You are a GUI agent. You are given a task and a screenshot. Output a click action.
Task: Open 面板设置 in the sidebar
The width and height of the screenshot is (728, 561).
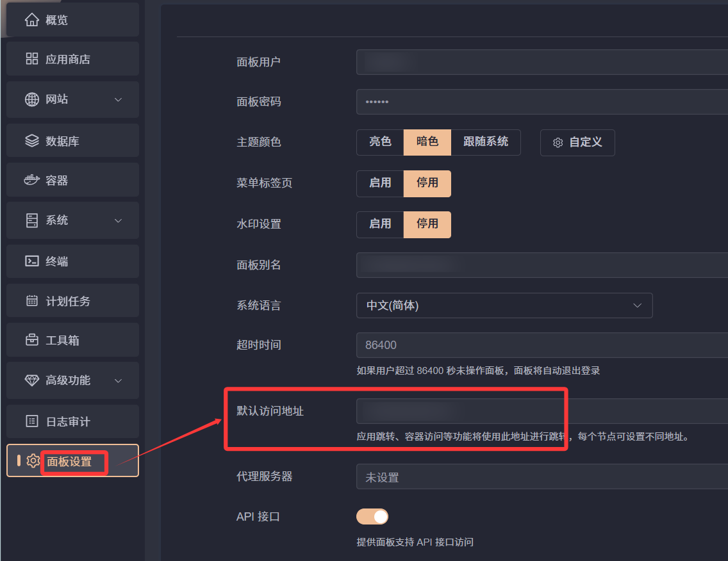click(x=69, y=461)
